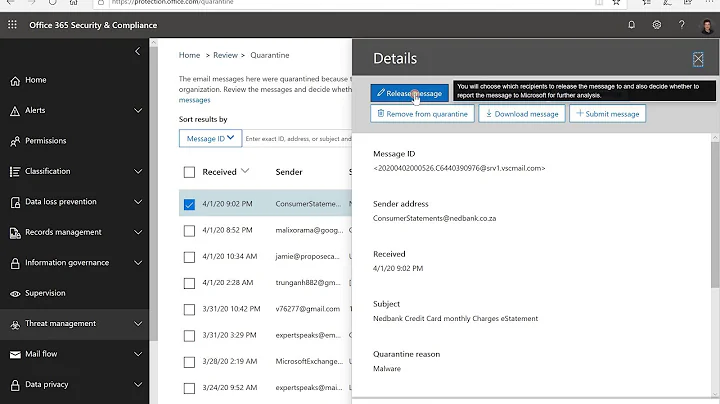Open the user profile avatar
Image resolution: width=720 pixels, height=404 pixels.
(707, 25)
